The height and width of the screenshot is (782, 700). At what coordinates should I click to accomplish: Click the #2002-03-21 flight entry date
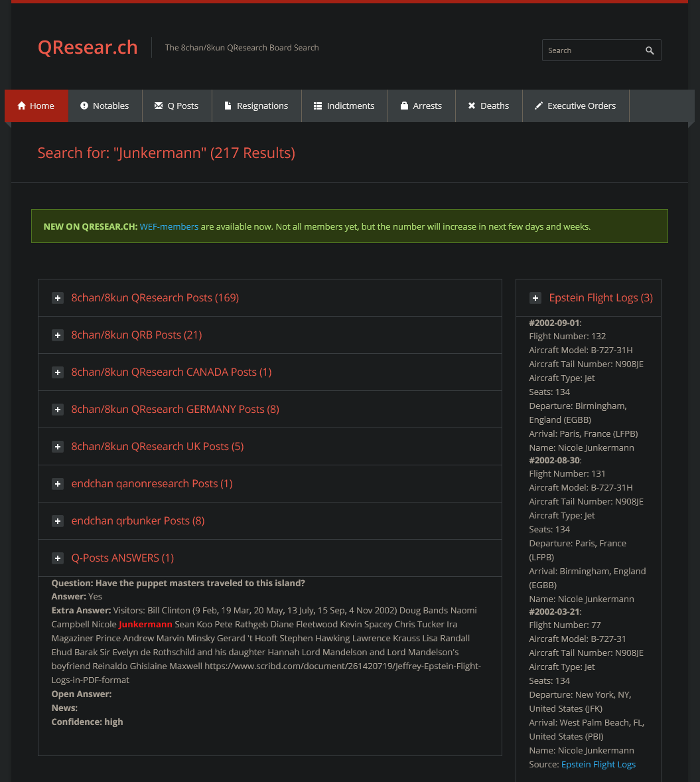[x=555, y=611]
